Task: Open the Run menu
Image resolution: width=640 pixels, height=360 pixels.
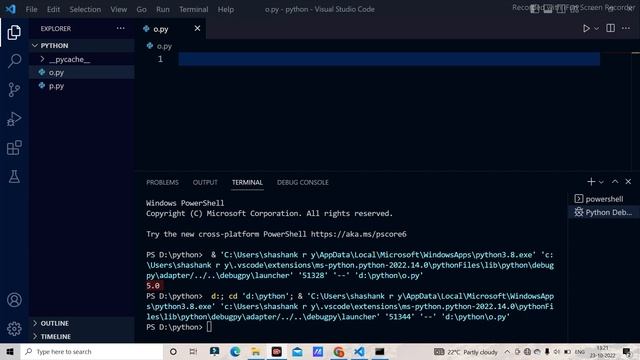Action: click(162, 9)
